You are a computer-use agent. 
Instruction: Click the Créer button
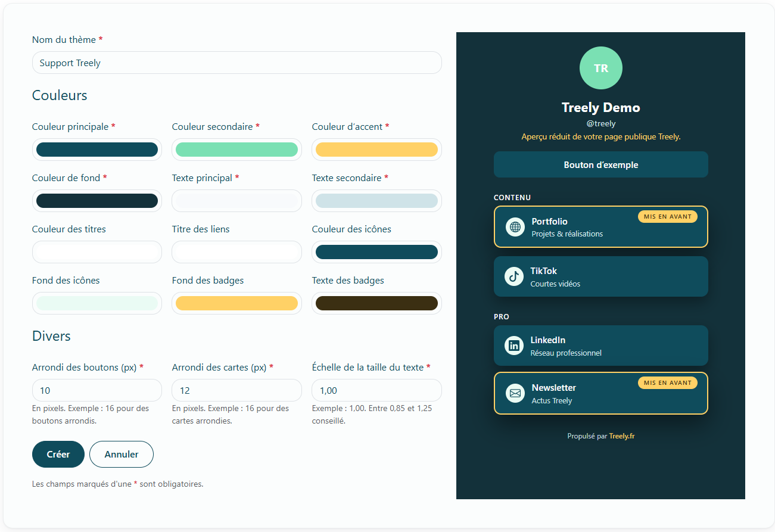coord(58,454)
